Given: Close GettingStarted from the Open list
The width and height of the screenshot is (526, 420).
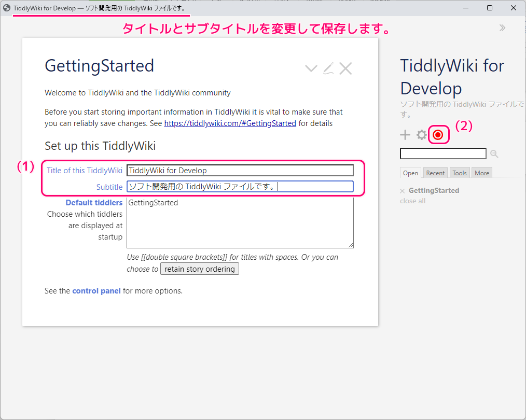Looking at the screenshot, I should pyautogui.click(x=403, y=191).
